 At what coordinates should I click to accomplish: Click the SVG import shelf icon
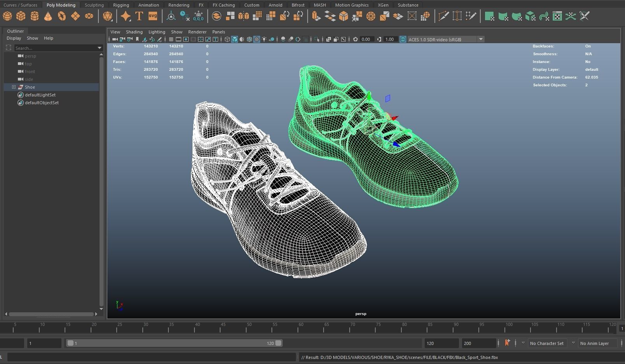153,16
